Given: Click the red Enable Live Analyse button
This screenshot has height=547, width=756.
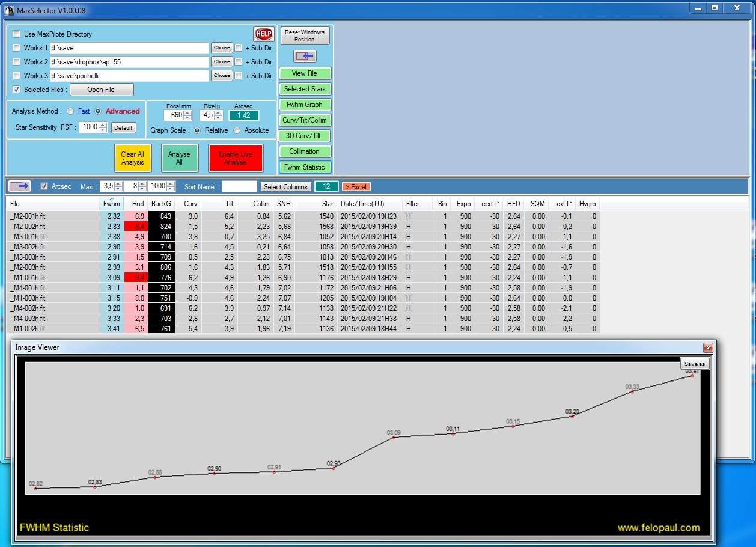Looking at the screenshot, I should [x=236, y=158].
